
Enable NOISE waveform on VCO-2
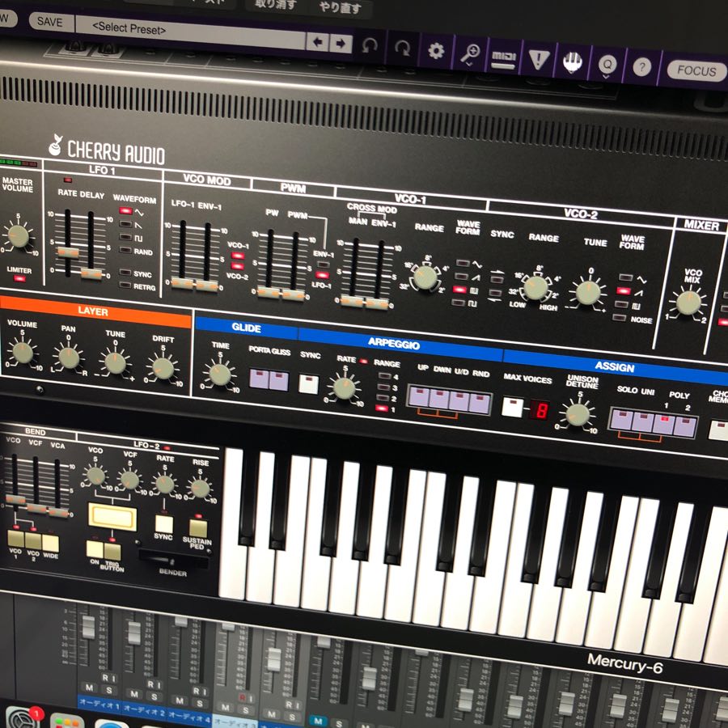point(620,318)
